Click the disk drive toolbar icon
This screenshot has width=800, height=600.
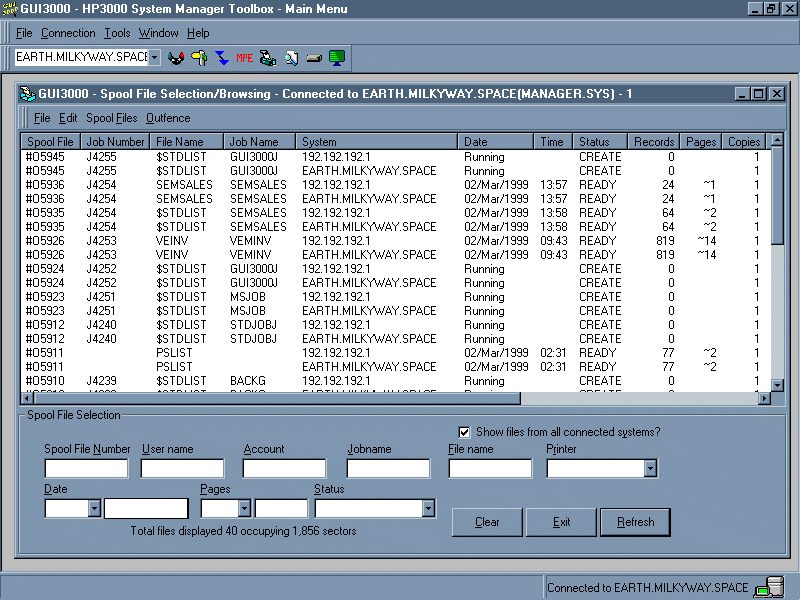[x=314, y=58]
